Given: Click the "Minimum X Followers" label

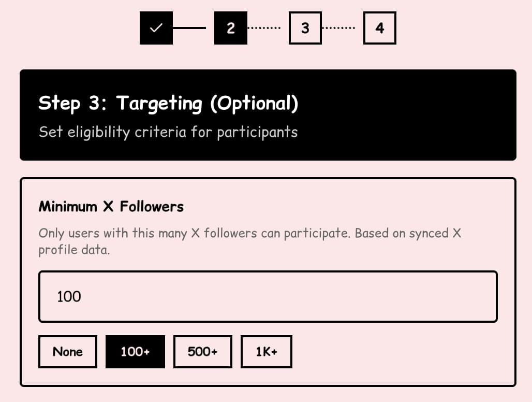Looking at the screenshot, I should [111, 207].
